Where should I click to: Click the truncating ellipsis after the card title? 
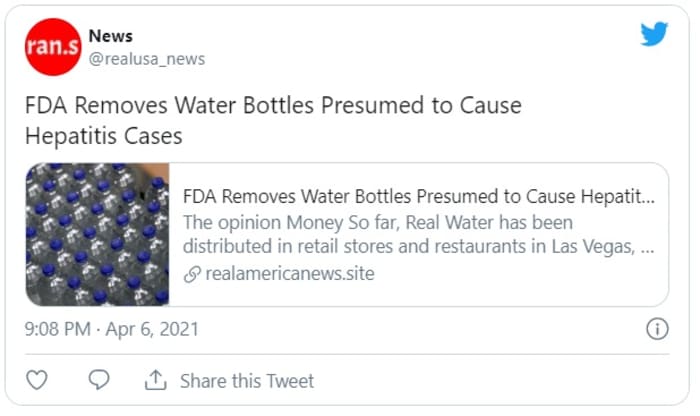(647, 195)
